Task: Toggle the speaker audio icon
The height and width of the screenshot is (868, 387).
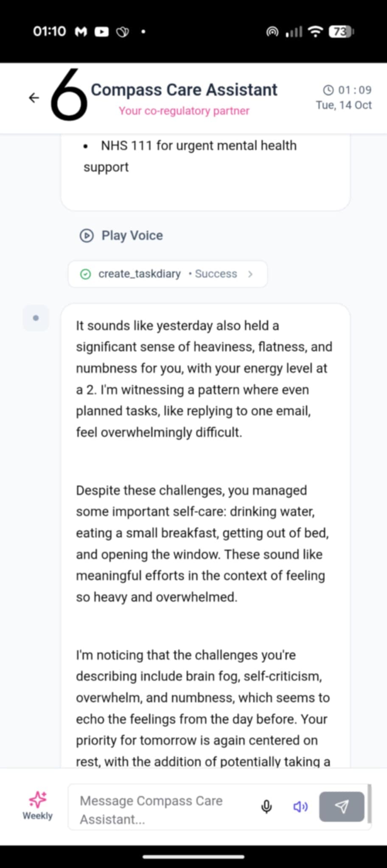Action: point(300,807)
